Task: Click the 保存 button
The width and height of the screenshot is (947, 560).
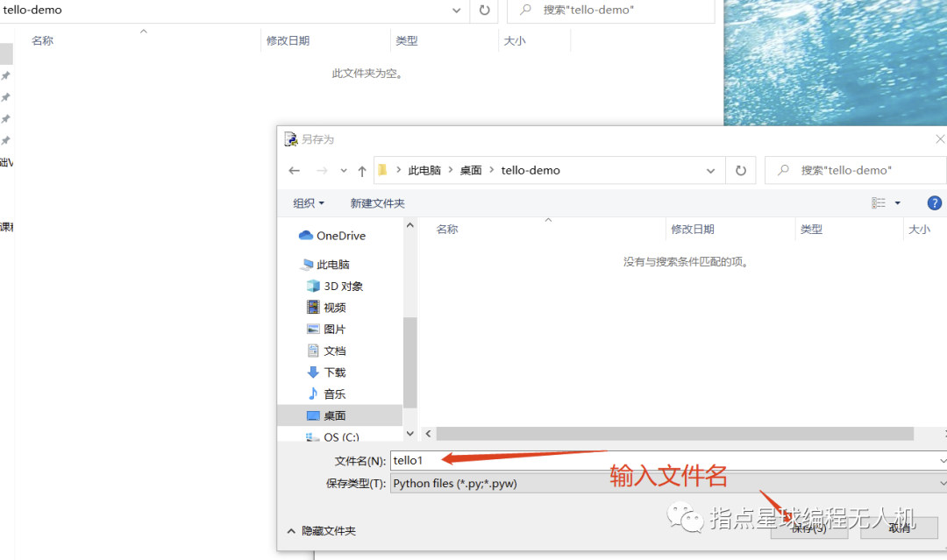Action: tap(809, 528)
